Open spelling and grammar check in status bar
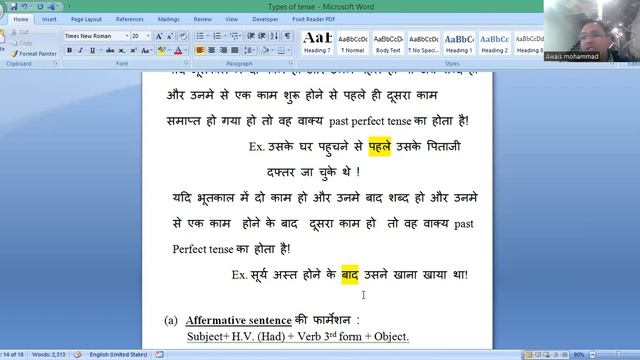The width and height of the screenshot is (640, 360). coord(78,355)
